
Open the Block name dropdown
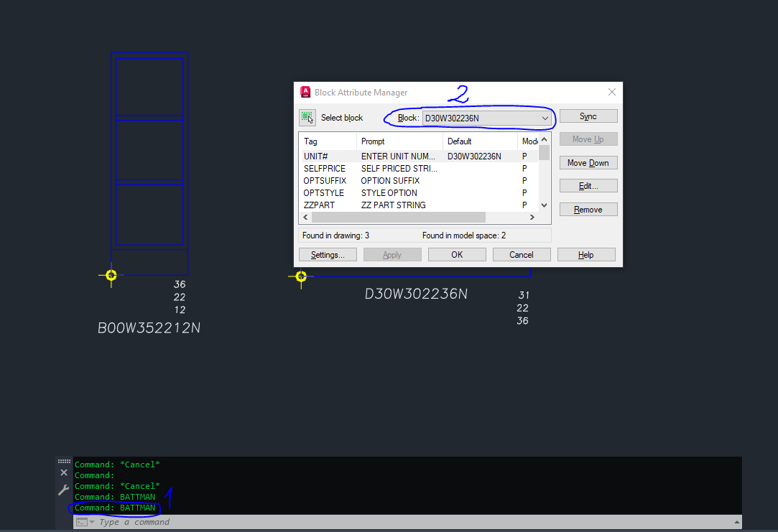tap(486, 118)
